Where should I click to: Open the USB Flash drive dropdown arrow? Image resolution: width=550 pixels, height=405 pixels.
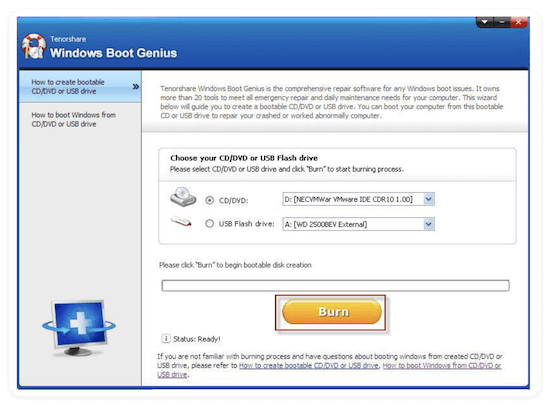pos(429,224)
